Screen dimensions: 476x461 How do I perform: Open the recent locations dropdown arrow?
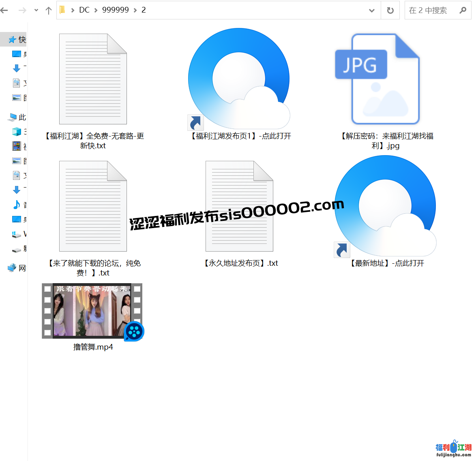[x=36, y=11]
